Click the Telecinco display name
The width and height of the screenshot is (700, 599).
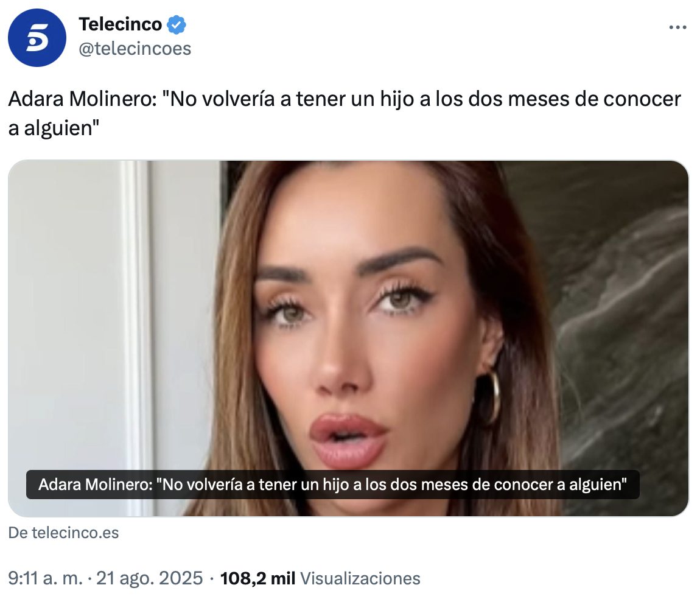coord(120,24)
